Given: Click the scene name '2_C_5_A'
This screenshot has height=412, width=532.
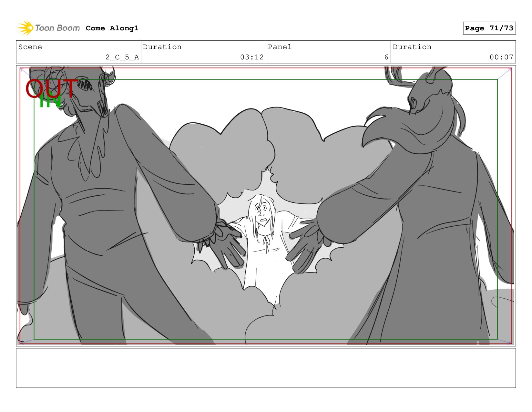Looking at the screenshot, I should pyautogui.click(x=122, y=57).
